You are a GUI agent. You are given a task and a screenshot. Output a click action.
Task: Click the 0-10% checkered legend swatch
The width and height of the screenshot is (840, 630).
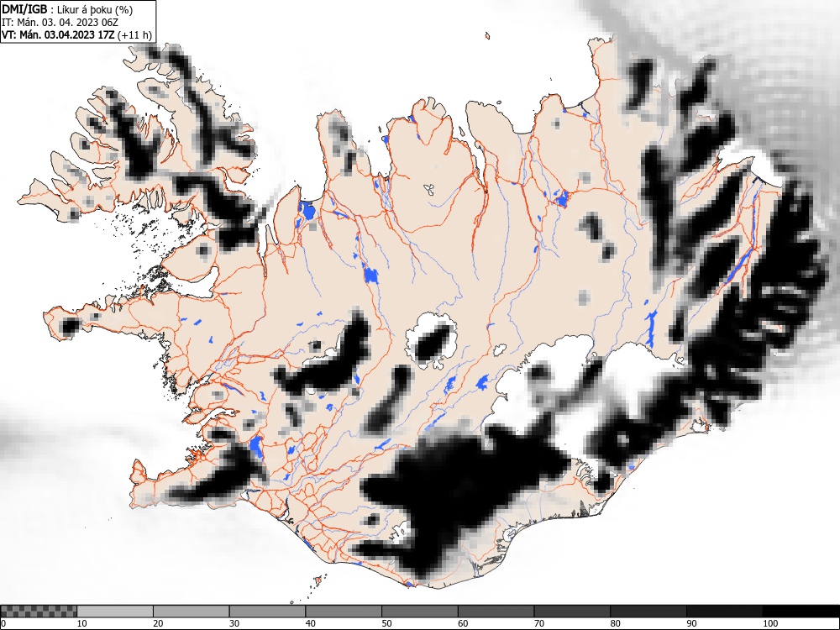pos(39,612)
